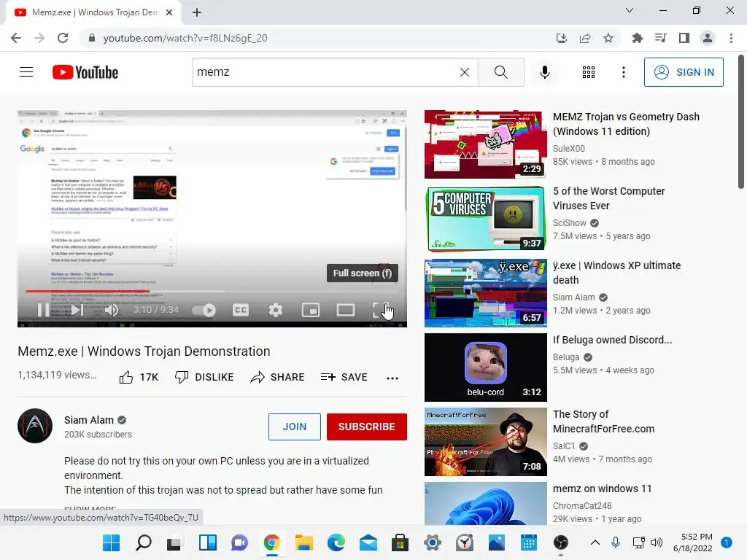Open the Windows Start menu
This screenshot has height=560, width=747.
point(111,542)
